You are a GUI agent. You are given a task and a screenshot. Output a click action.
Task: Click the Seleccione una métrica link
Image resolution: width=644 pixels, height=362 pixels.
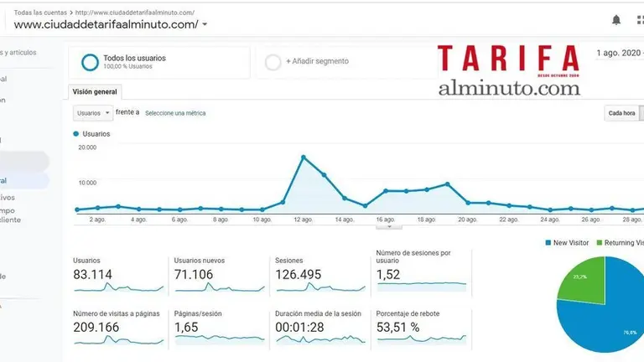pyautogui.click(x=175, y=113)
